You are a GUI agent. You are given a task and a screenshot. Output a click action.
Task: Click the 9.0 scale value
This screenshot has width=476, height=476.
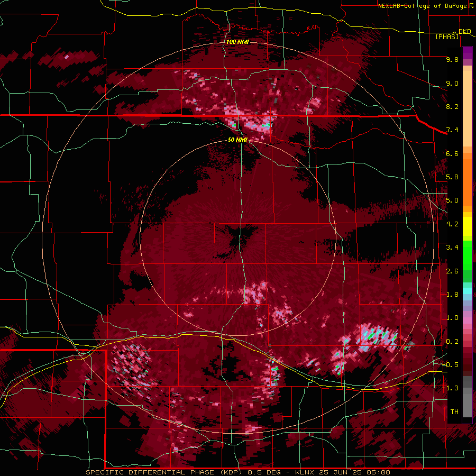(452, 83)
